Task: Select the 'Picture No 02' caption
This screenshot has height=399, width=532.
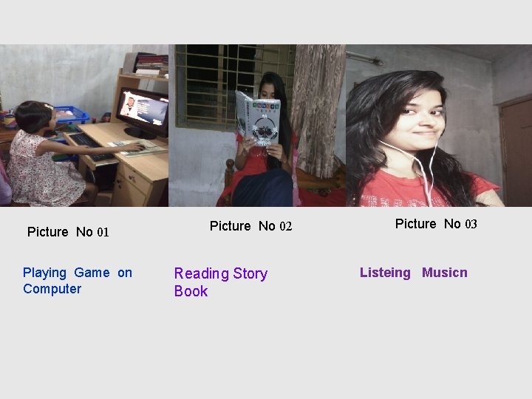Action: coord(250,226)
